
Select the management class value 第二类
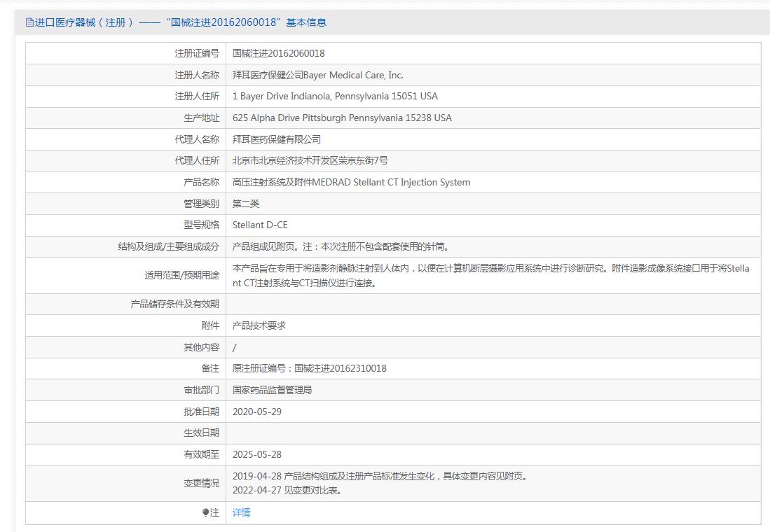tap(245, 204)
